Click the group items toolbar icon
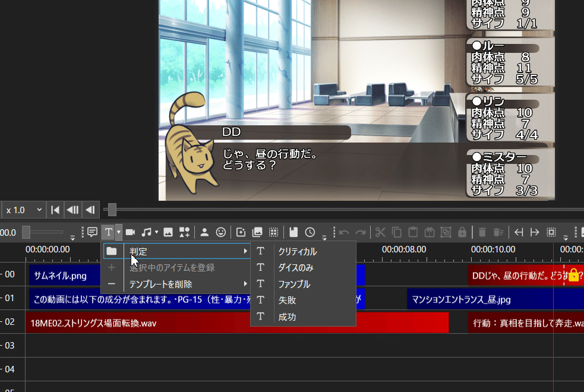The width and height of the screenshot is (584, 392). 446,232
